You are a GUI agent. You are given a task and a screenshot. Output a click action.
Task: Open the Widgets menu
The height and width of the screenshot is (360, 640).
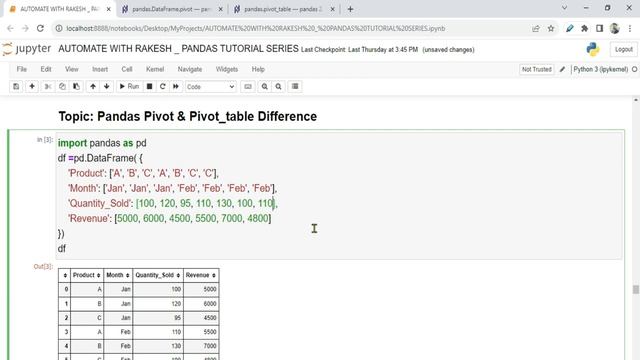click(227, 69)
